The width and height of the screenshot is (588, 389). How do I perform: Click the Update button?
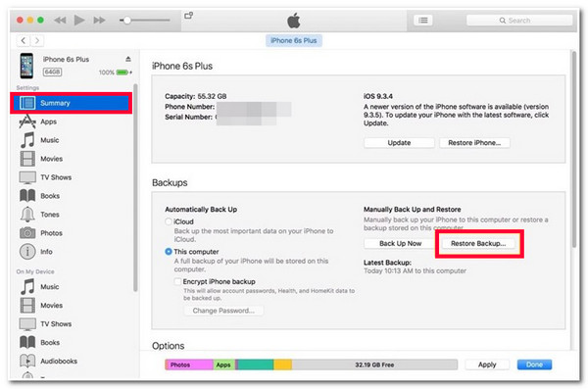(x=399, y=143)
